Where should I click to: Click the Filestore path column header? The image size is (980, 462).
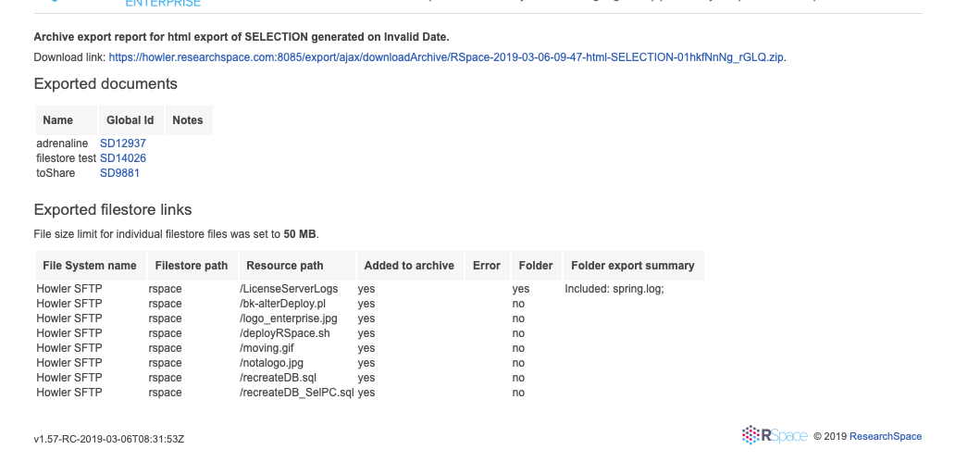coord(192,266)
